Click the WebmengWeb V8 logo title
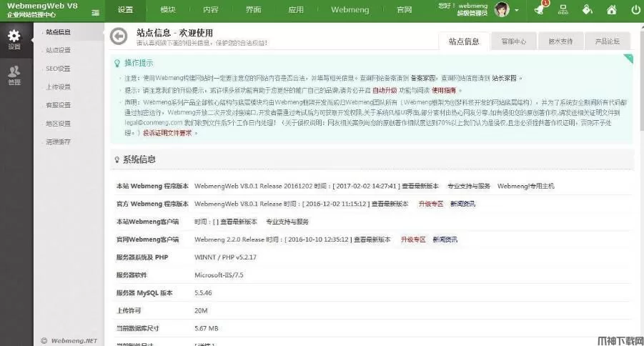This screenshot has width=644, height=346. [42, 6]
